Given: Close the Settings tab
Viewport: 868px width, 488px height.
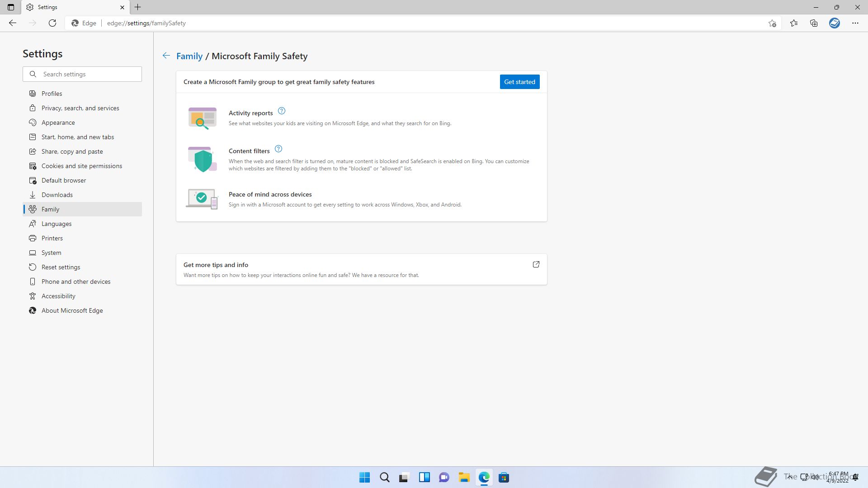Looking at the screenshot, I should click(x=122, y=7).
